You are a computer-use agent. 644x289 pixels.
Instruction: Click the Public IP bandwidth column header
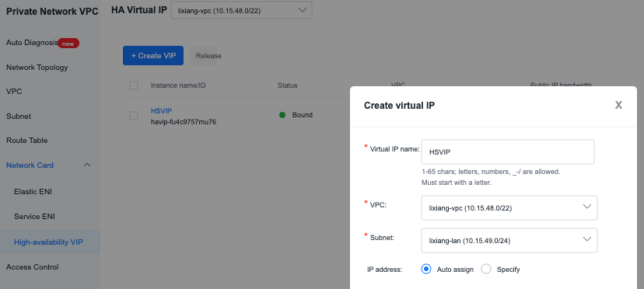click(561, 85)
